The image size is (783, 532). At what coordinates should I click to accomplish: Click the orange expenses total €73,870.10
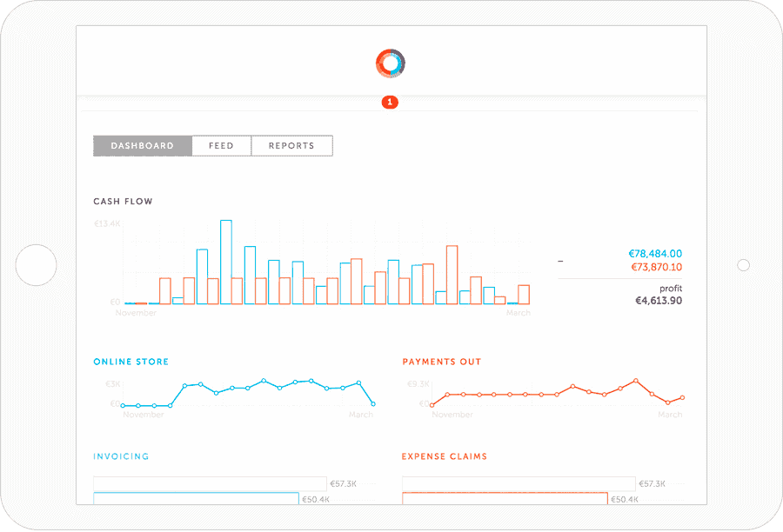(655, 268)
